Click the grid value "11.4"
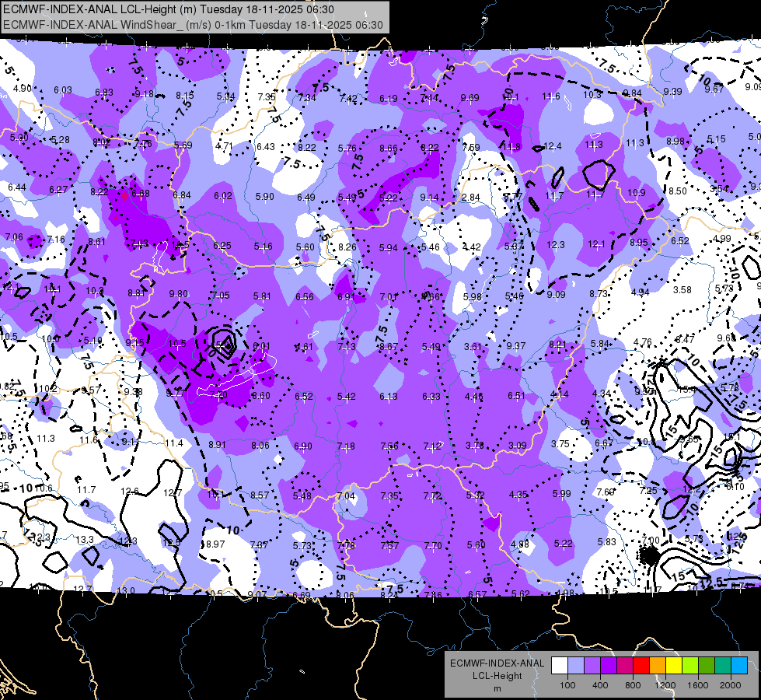The width and height of the screenshot is (761, 700). (x=174, y=443)
